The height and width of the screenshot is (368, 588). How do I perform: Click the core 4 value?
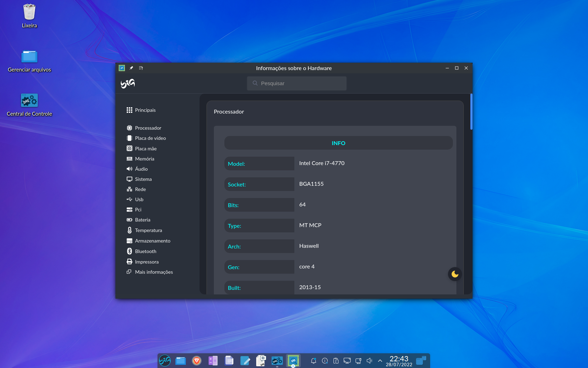coord(307,266)
